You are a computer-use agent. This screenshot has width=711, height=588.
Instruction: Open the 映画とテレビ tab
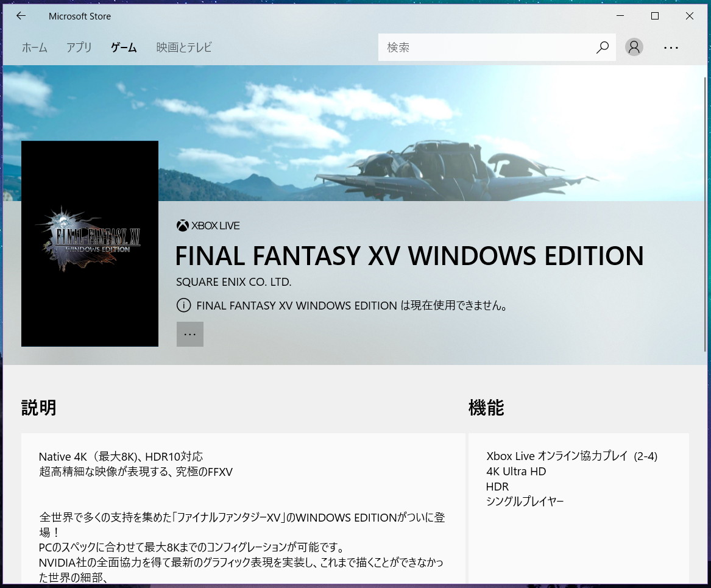pyautogui.click(x=184, y=48)
